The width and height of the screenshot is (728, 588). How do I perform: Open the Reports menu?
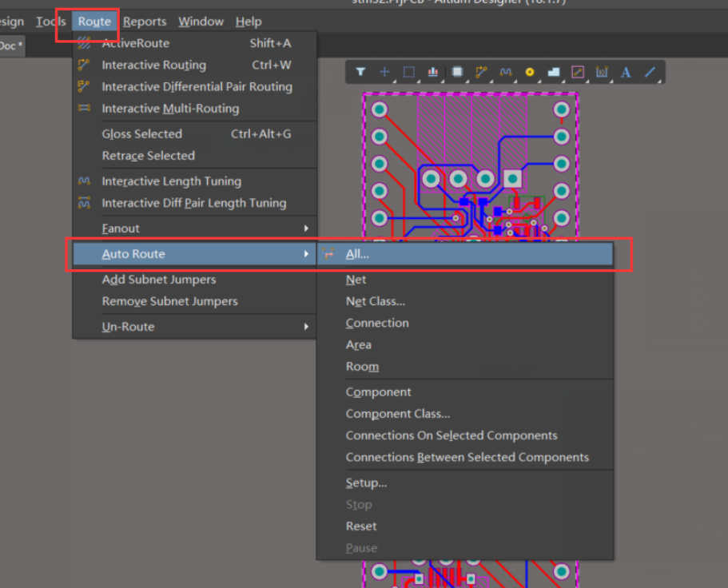145,22
